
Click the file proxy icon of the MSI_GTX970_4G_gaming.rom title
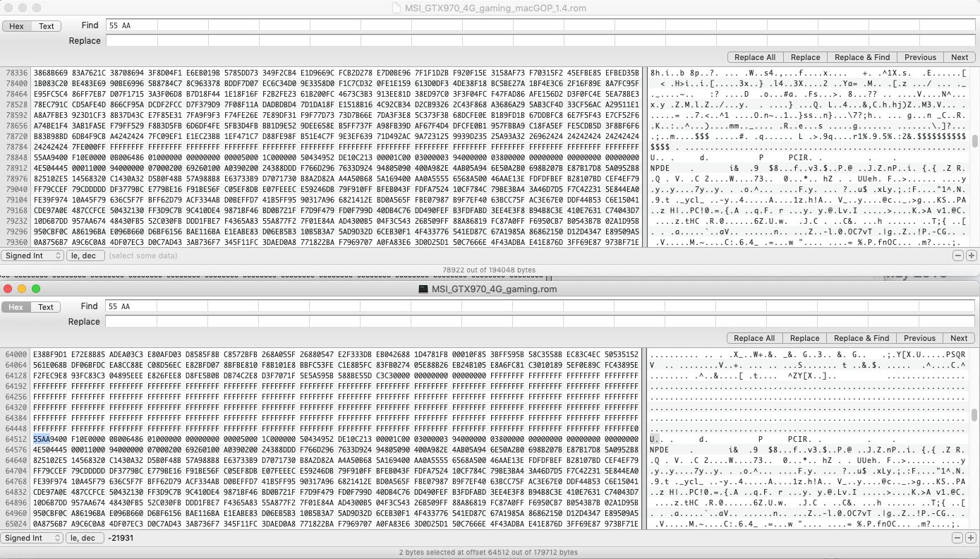click(x=423, y=289)
